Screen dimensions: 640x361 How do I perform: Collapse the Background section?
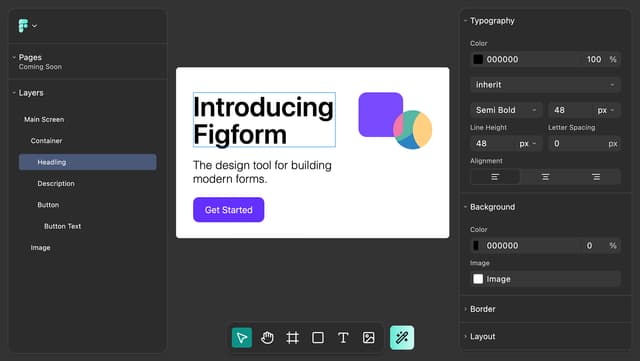pyautogui.click(x=465, y=207)
